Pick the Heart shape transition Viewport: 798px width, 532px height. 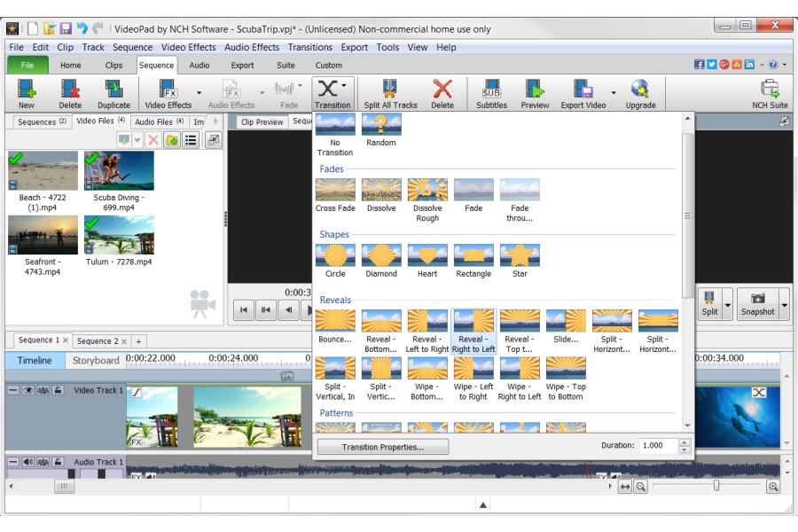click(x=427, y=261)
